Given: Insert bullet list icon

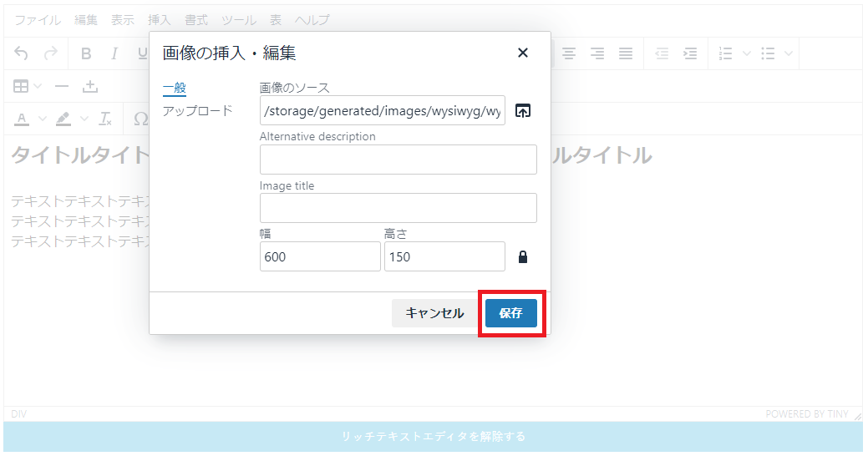Looking at the screenshot, I should (768, 53).
